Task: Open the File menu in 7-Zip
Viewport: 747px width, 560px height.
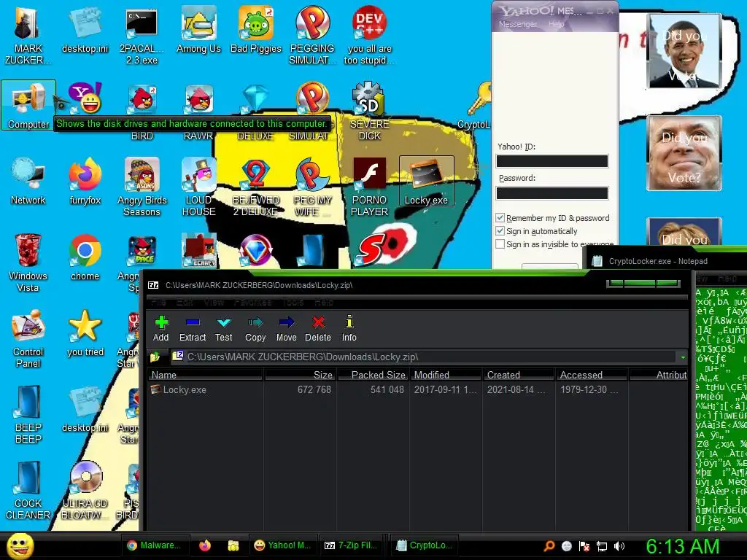Action: pos(158,302)
